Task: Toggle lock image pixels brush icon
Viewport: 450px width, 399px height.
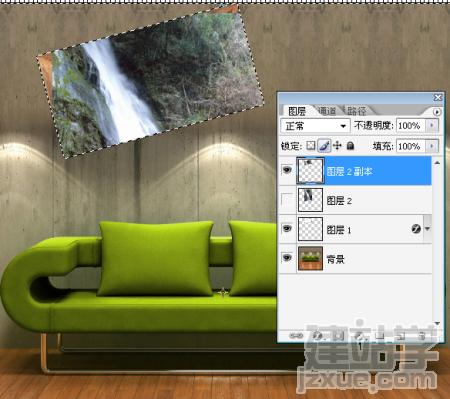Action: click(324, 146)
